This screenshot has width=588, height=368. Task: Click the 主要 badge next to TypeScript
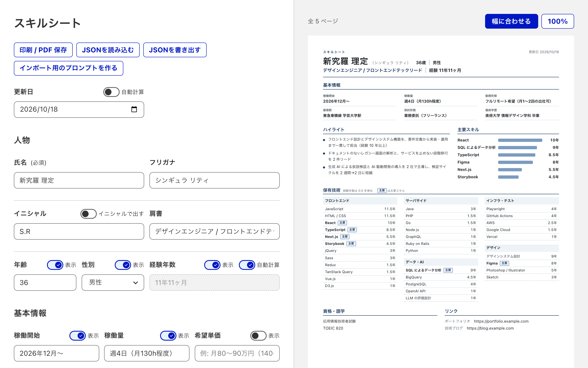coord(352,230)
